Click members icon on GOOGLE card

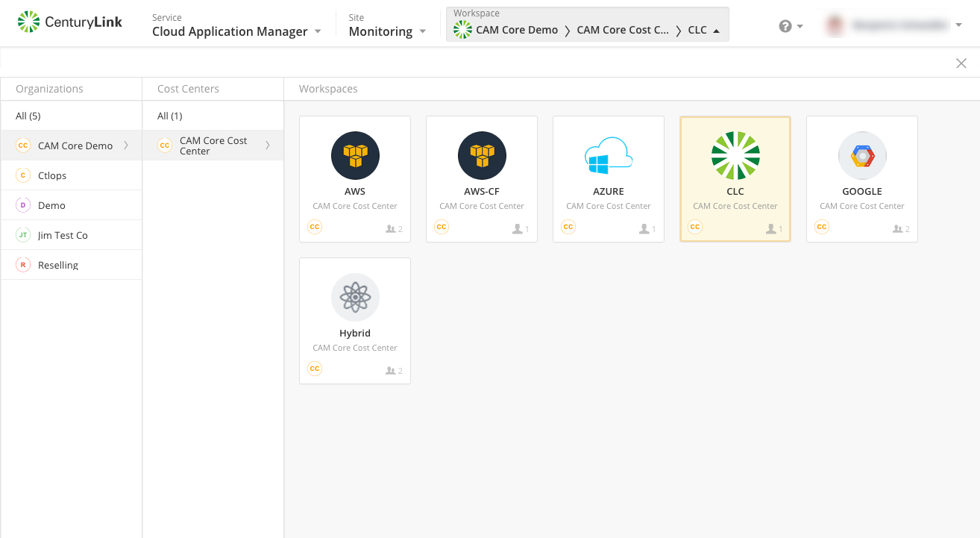tap(898, 229)
